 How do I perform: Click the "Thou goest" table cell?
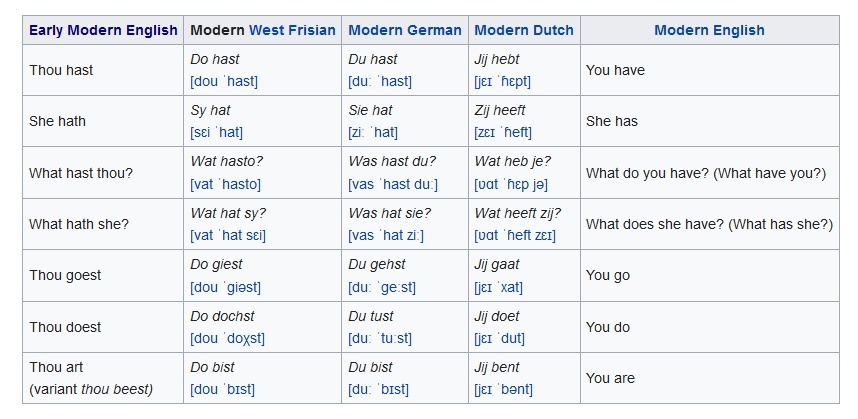[65, 275]
